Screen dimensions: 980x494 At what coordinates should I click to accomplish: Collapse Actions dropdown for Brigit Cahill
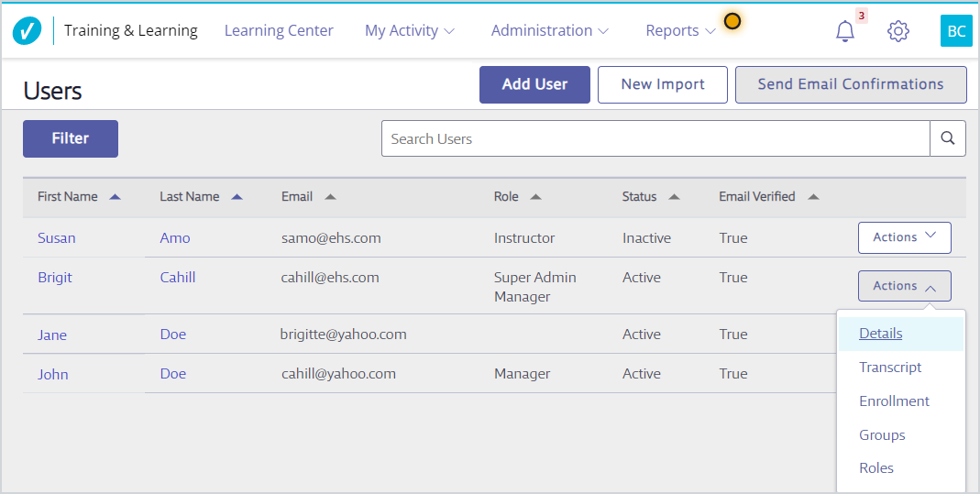pyautogui.click(x=905, y=286)
